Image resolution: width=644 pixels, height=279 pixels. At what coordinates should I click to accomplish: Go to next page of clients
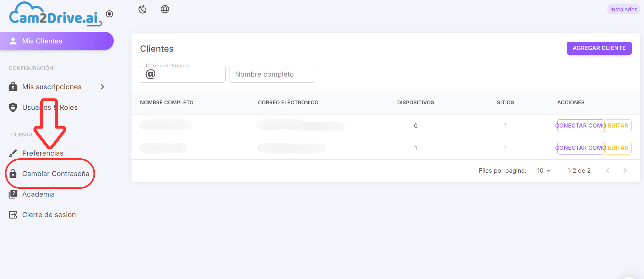click(625, 171)
